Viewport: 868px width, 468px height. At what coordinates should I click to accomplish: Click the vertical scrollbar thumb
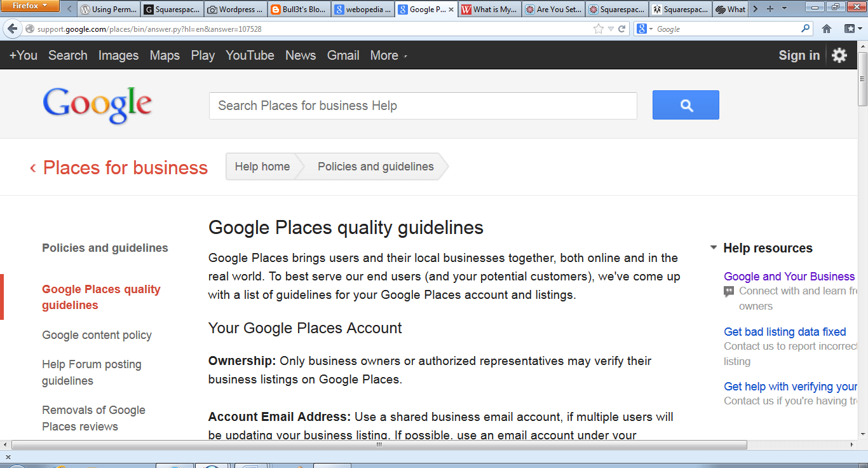[862, 79]
